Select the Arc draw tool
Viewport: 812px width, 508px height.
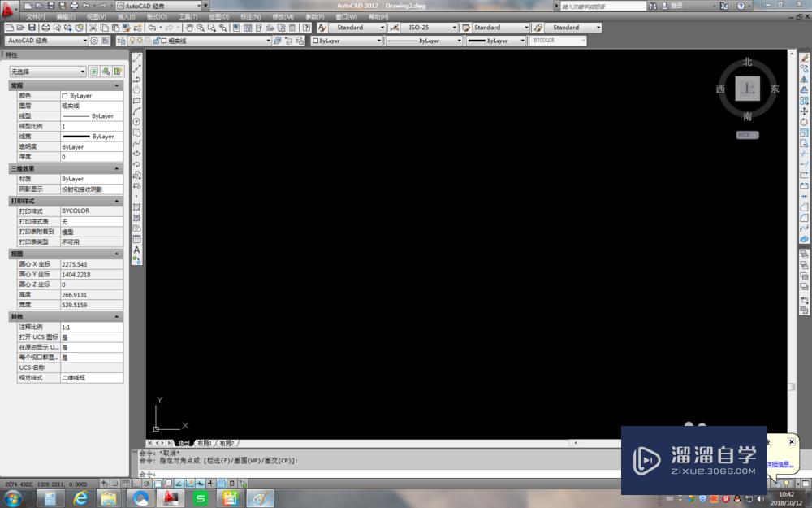[136, 111]
